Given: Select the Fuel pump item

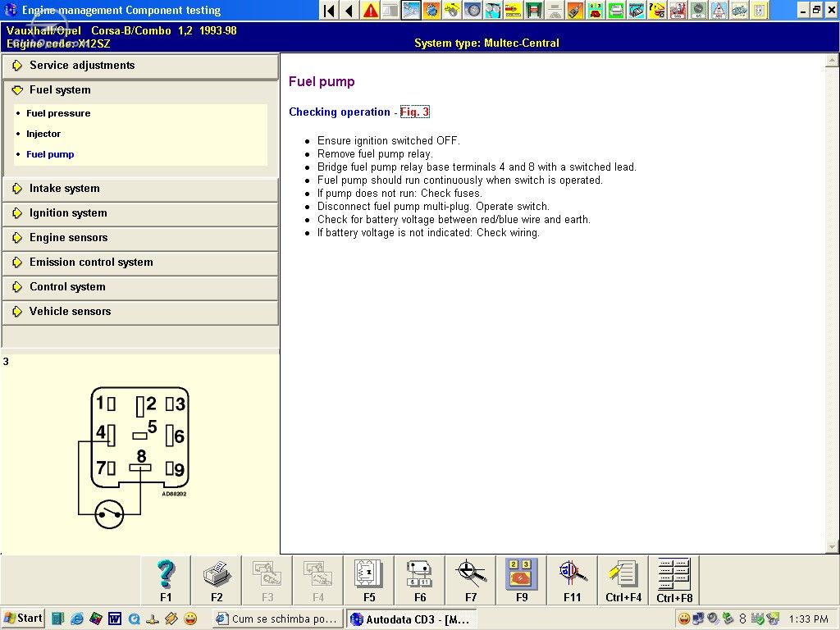Looking at the screenshot, I should point(50,154).
